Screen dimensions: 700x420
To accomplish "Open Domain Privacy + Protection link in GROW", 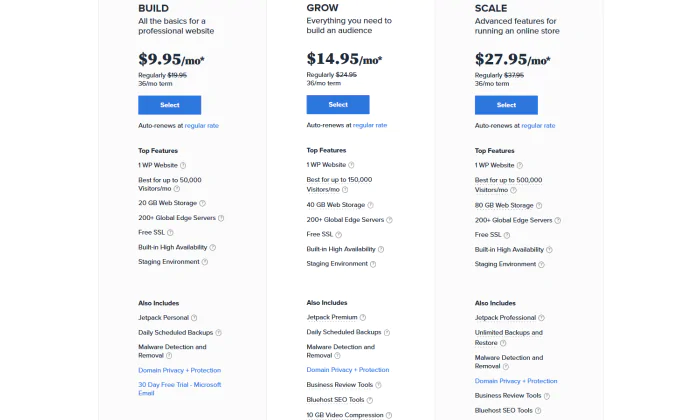I will [x=348, y=370].
